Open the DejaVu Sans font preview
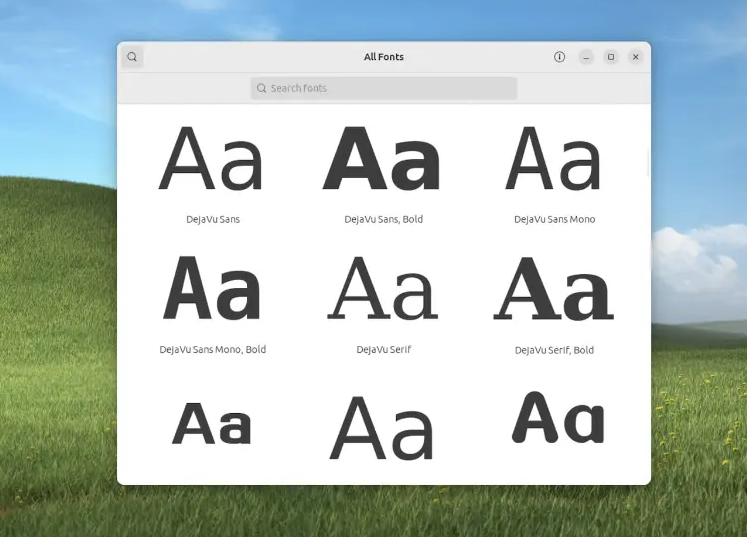Screen dimensions: 747x537 click(x=213, y=160)
